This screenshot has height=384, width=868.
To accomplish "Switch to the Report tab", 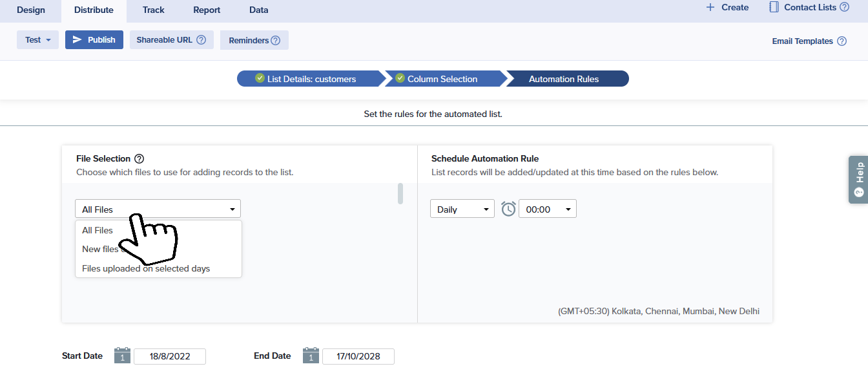I will point(207,10).
